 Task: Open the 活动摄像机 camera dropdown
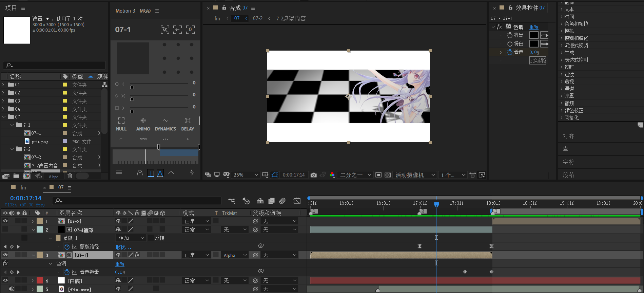(x=415, y=175)
